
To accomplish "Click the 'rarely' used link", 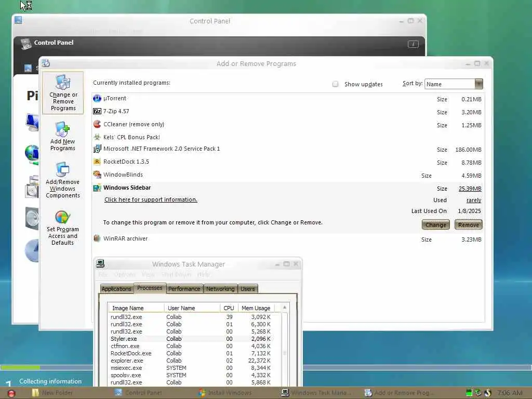I will [x=474, y=200].
